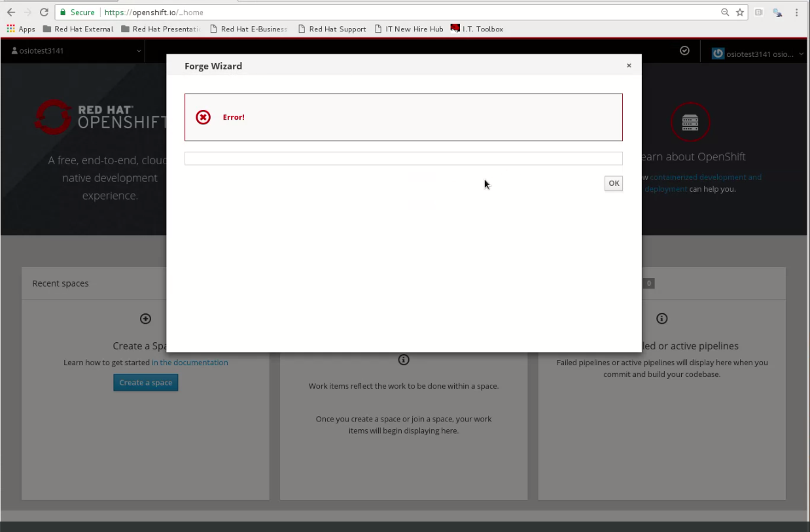Open Chrome's three-dot customization menu

[796, 12]
